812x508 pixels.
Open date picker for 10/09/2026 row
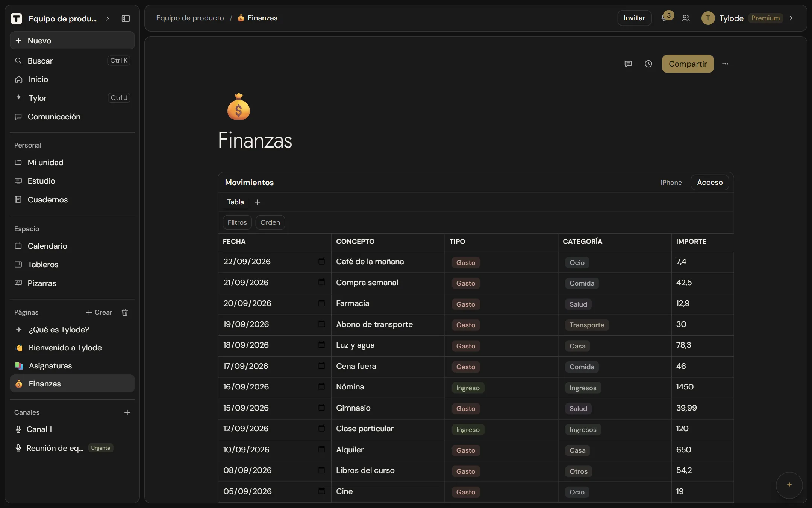[x=321, y=449]
